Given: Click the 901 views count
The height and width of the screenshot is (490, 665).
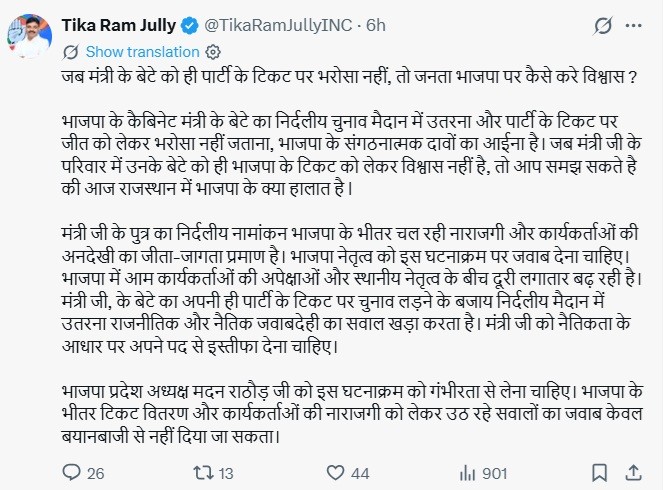Looking at the screenshot, I should tap(495, 473).
